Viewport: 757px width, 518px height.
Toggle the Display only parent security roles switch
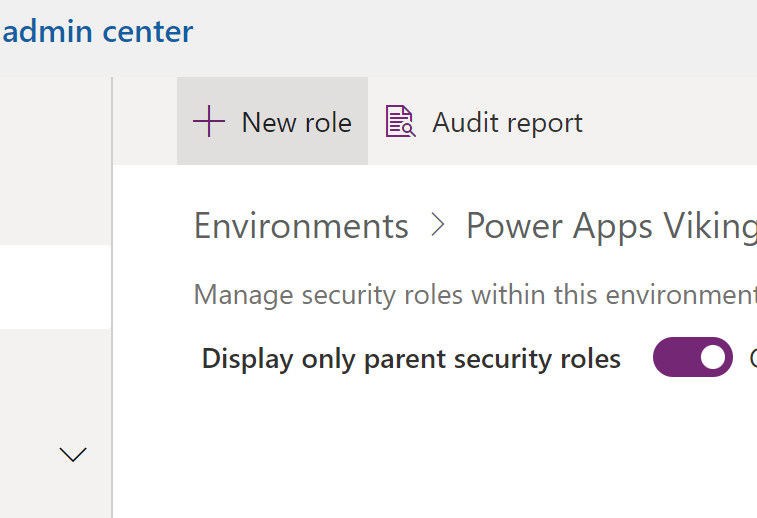692,357
